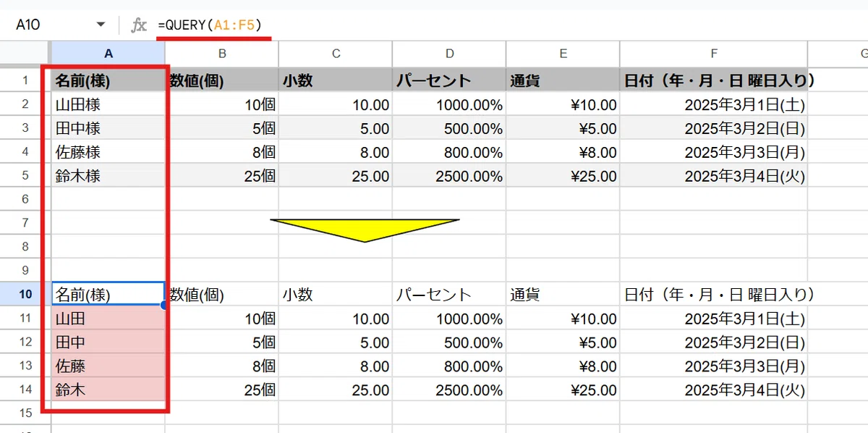Select column F header
The width and height of the screenshot is (868, 433).
(x=714, y=54)
